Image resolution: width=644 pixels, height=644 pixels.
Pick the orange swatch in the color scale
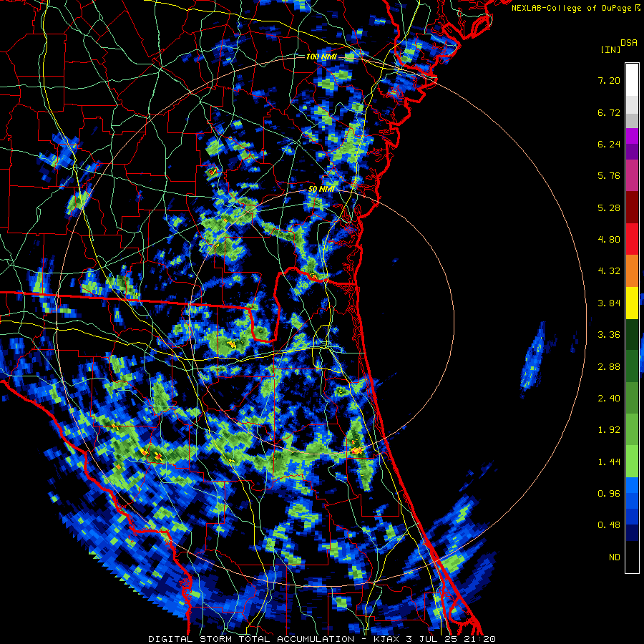coord(632,271)
